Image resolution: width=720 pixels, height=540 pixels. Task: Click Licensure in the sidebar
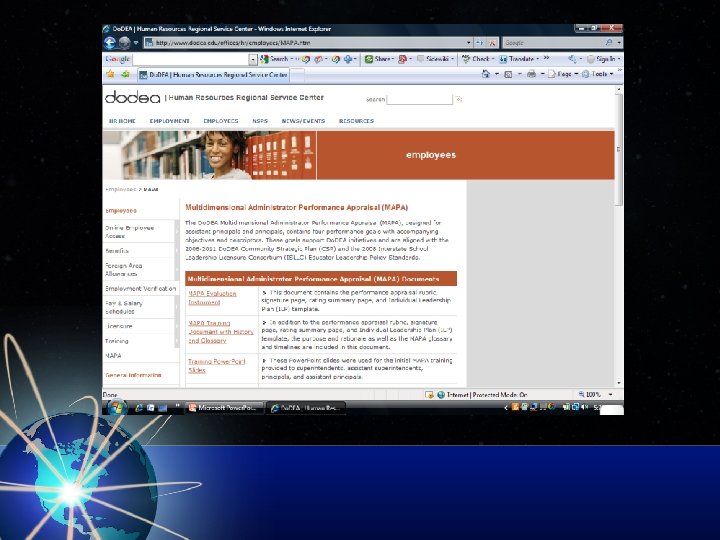[x=118, y=326]
